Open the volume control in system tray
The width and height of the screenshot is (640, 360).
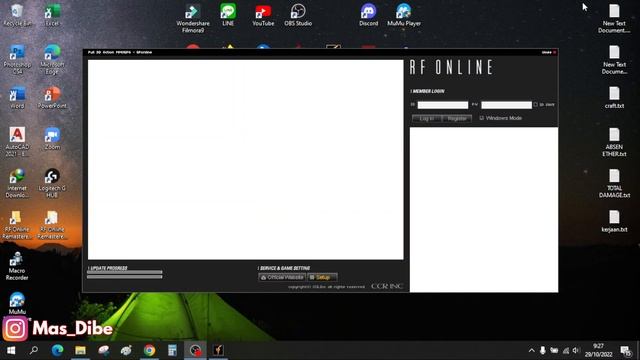pos(576,350)
